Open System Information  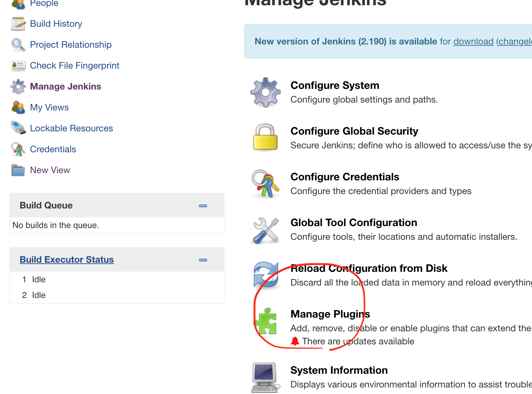[x=339, y=370]
